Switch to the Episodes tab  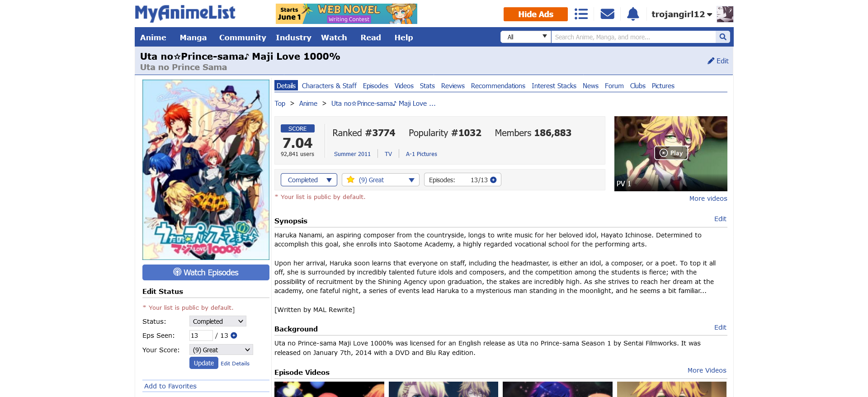point(376,86)
